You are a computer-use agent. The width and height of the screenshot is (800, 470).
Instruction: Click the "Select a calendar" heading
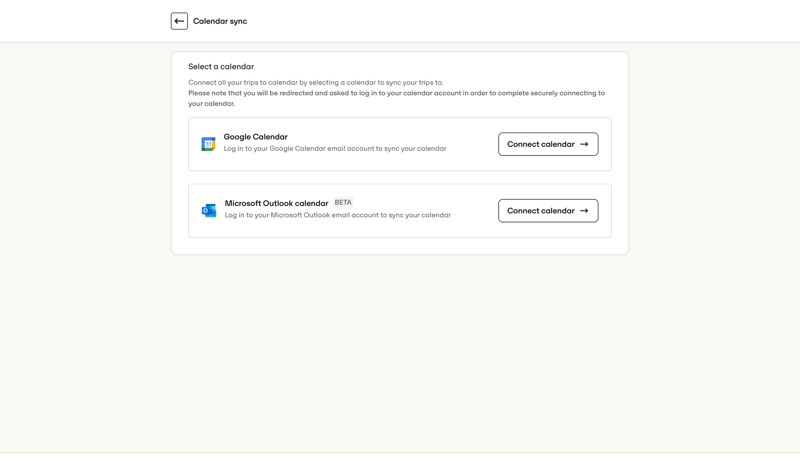(x=221, y=67)
